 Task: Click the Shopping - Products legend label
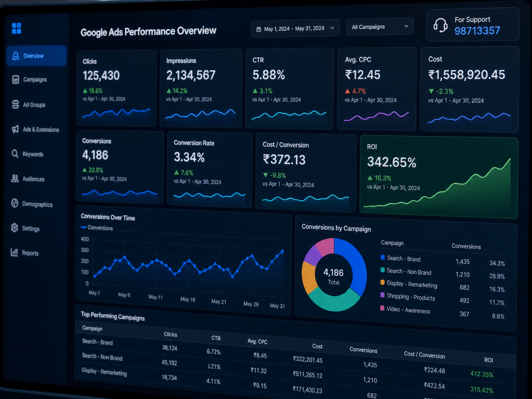coord(411,297)
